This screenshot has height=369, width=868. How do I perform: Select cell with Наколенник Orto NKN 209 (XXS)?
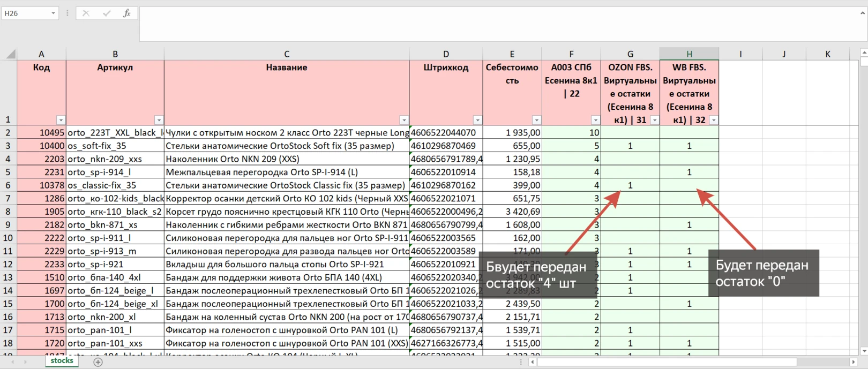click(x=287, y=159)
